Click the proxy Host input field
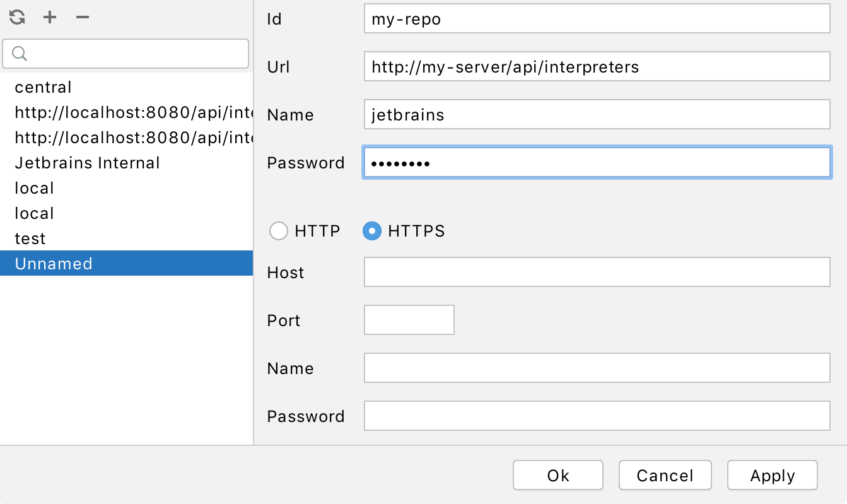This screenshot has height=504, width=847. (x=596, y=273)
